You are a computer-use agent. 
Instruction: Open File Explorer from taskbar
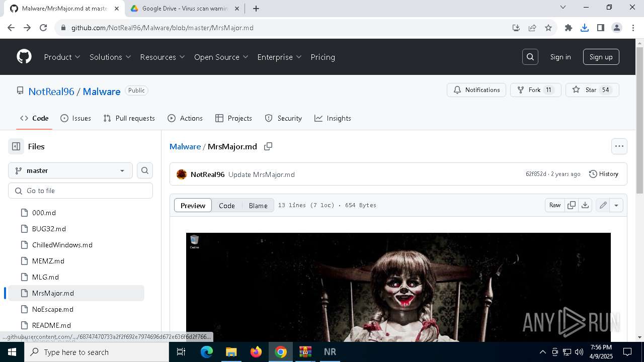[x=231, y=352]
